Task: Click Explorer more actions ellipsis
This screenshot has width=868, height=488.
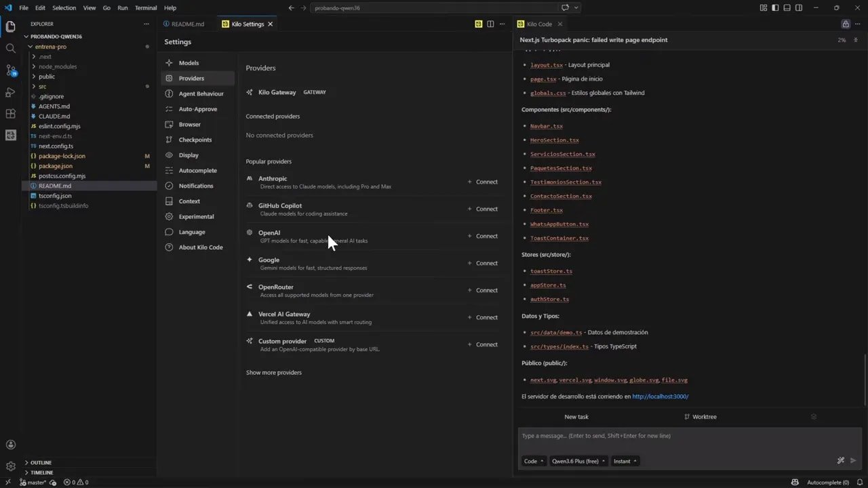Action: tap(146, 24)
